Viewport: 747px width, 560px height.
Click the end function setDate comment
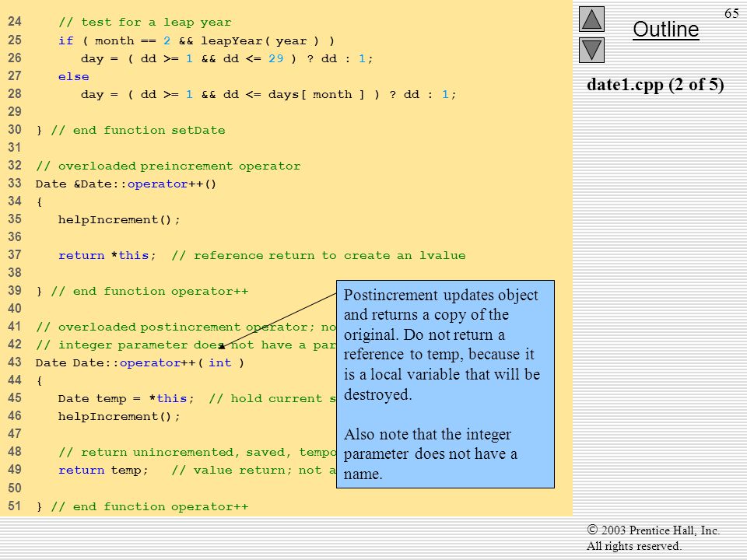tap(139, 131)
